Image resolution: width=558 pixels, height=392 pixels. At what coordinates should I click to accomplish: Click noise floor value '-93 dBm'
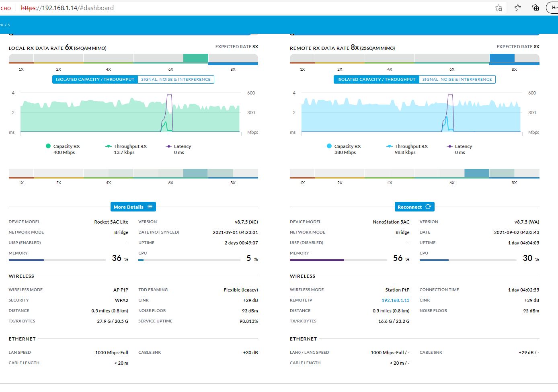click(x=249, y=311)
